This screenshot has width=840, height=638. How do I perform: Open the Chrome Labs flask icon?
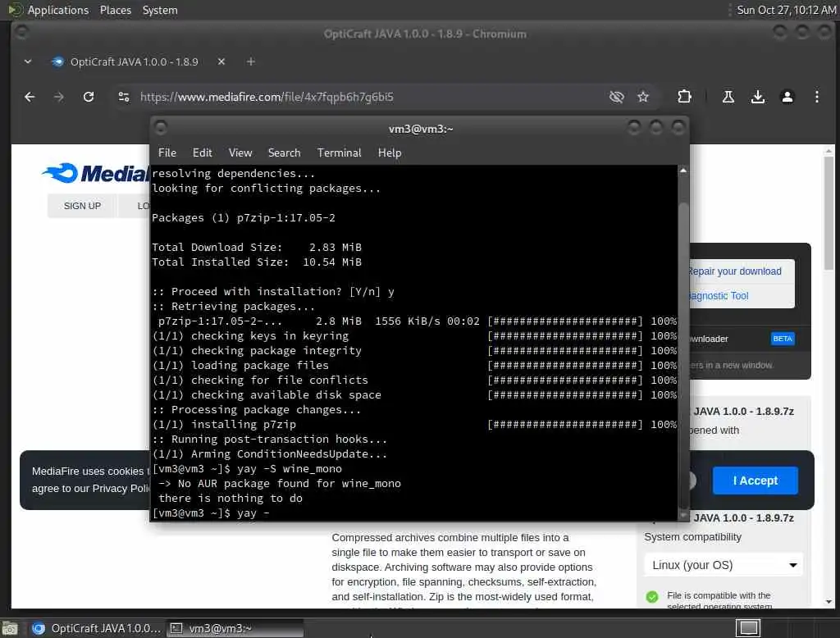click(728, 97)
